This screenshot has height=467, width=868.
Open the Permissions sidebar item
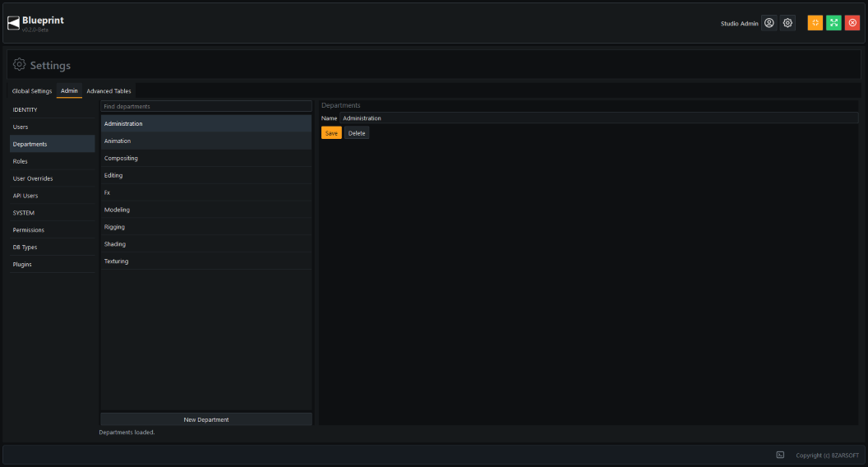(52, 230)
